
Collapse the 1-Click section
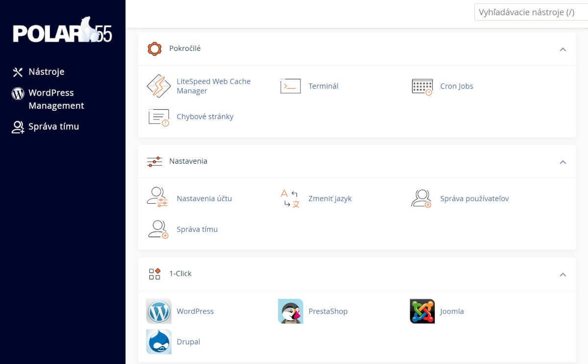pyautogui.click(x=563, y=274)
